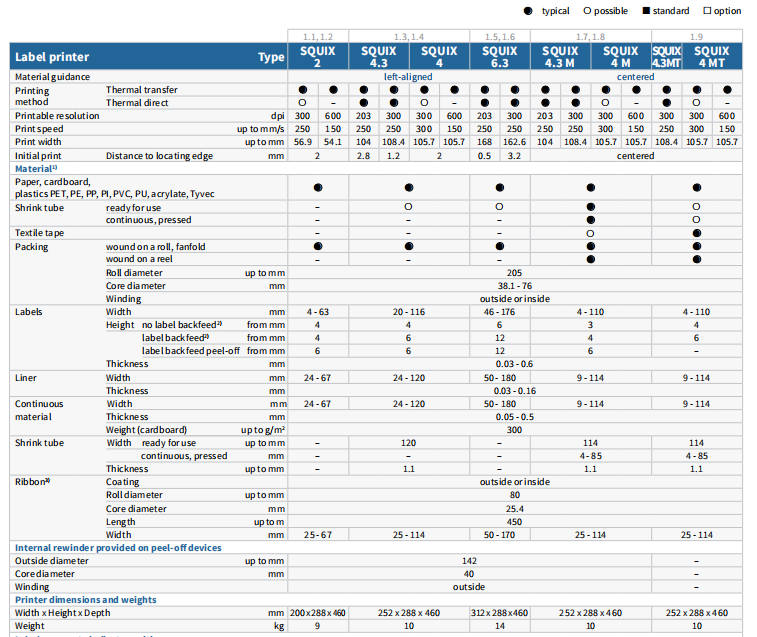Viewport: 757px width, 637px height.
Task: Click the 'SQUIX 6.3' column header
Action: pyautogui.click(x=500, y=57)
